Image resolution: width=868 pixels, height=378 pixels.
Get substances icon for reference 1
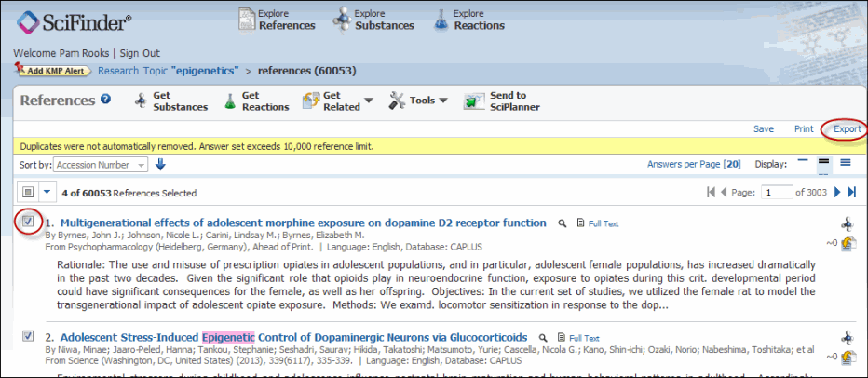(x=847, y=224)
